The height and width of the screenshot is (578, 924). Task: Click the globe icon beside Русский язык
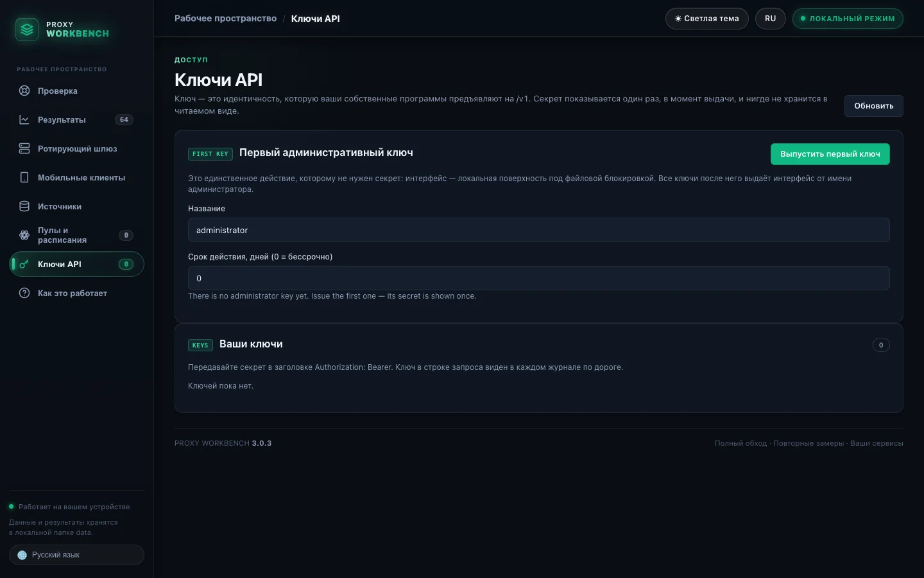pos(22,555)
